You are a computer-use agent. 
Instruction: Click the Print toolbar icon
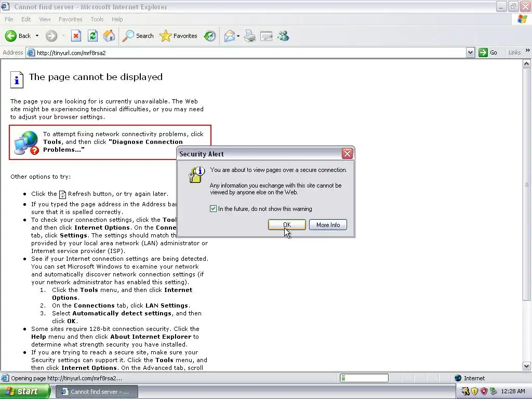click(250, 36)
